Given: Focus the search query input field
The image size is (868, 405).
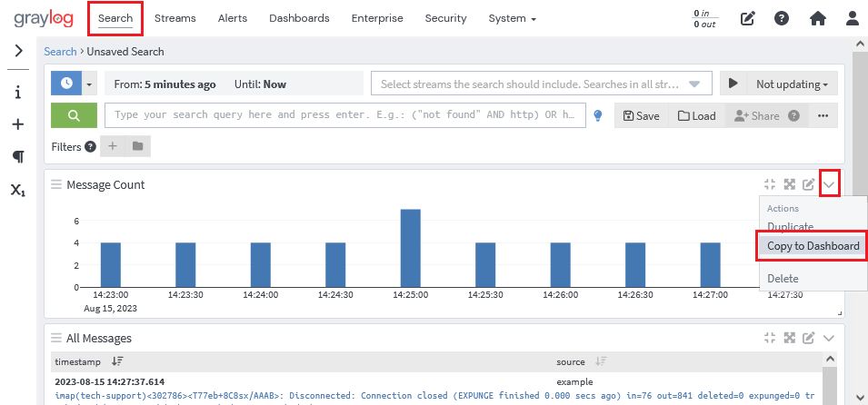Looking at the screenshot, I should pos(345,115).
